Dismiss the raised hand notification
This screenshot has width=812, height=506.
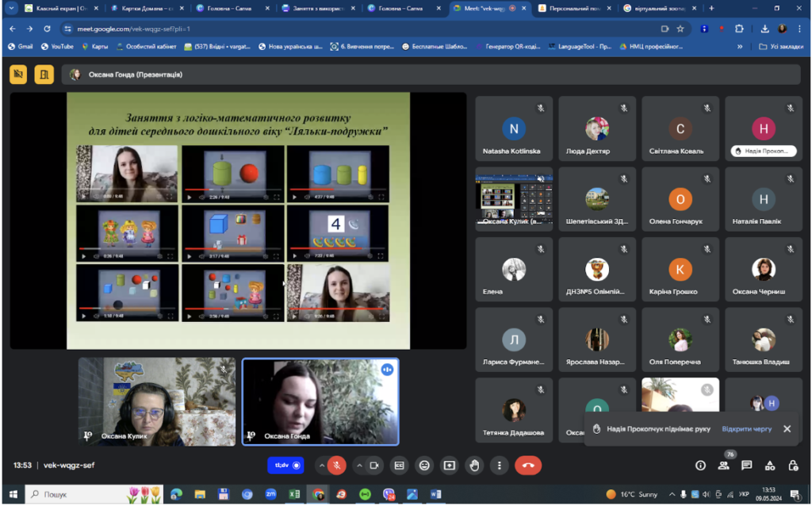click(787, 429)
